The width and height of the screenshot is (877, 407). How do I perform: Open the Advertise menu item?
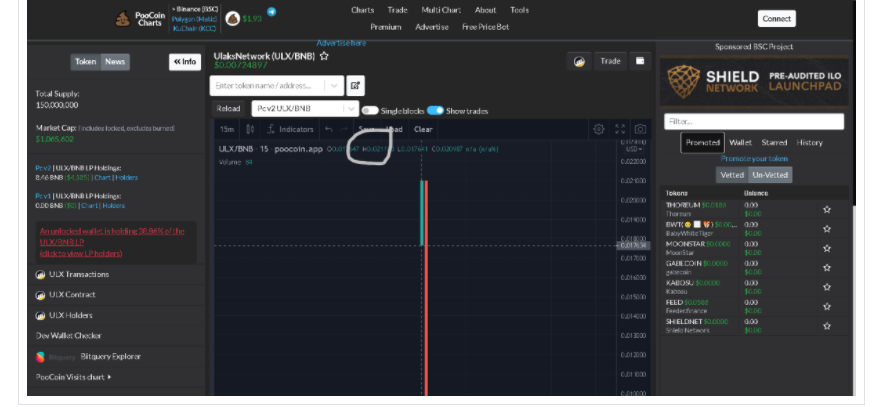tap(432, 27)
